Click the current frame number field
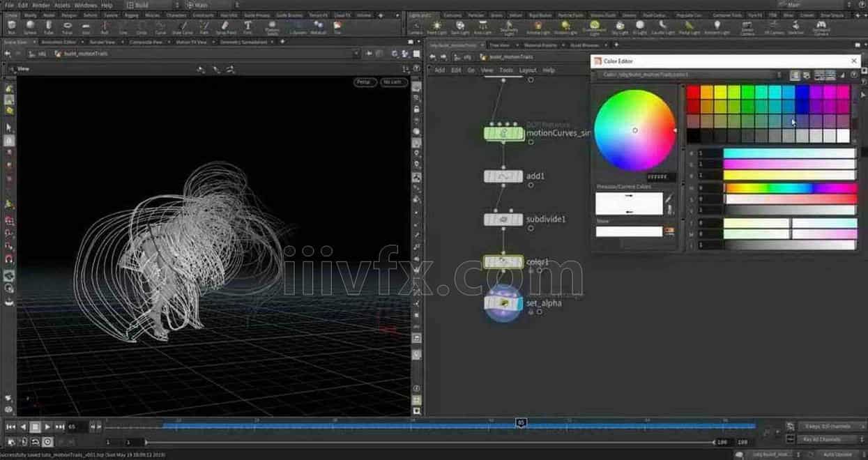Viewport: 868px width, 460px height. [77, 427]
